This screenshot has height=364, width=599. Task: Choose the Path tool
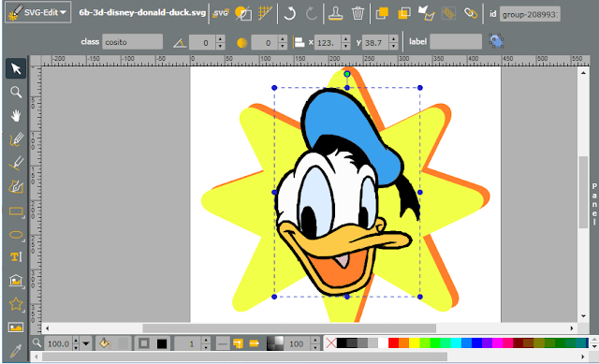[x=16, y=187]
